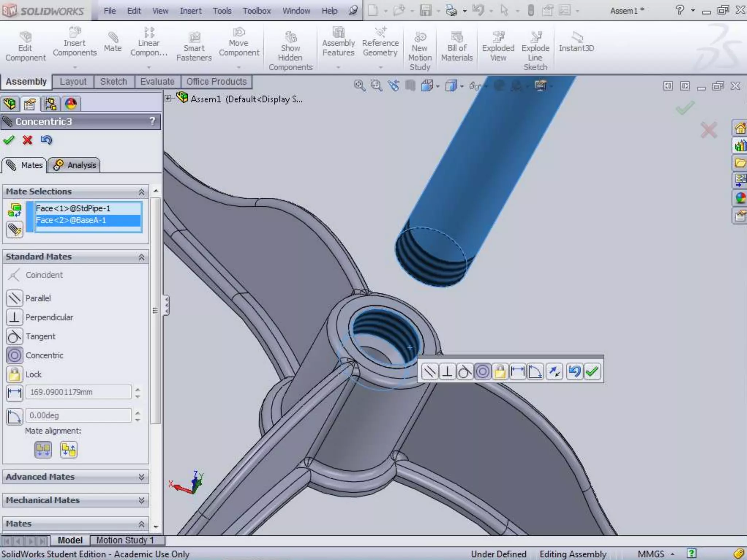Toggle the Concentric standard mate
The height and width of the screenshot is (560, 747).
click(15, 355)
